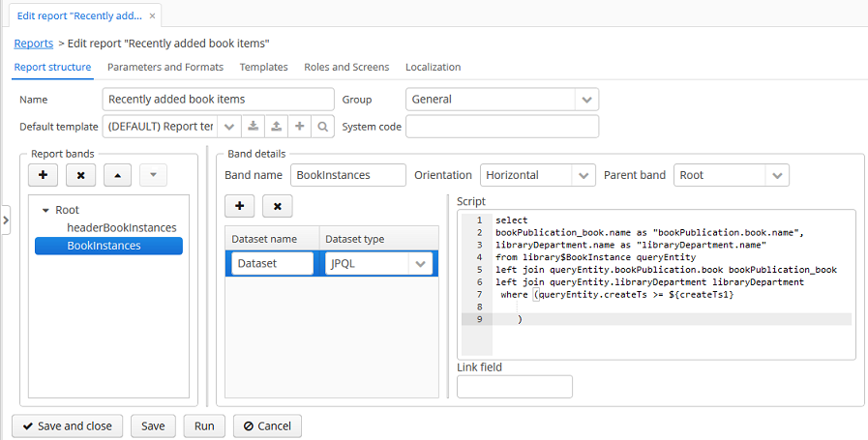This screenshot has height=440, width=868.
Task: Click the template lookup magnifier icon
Action: click(323, 127)
